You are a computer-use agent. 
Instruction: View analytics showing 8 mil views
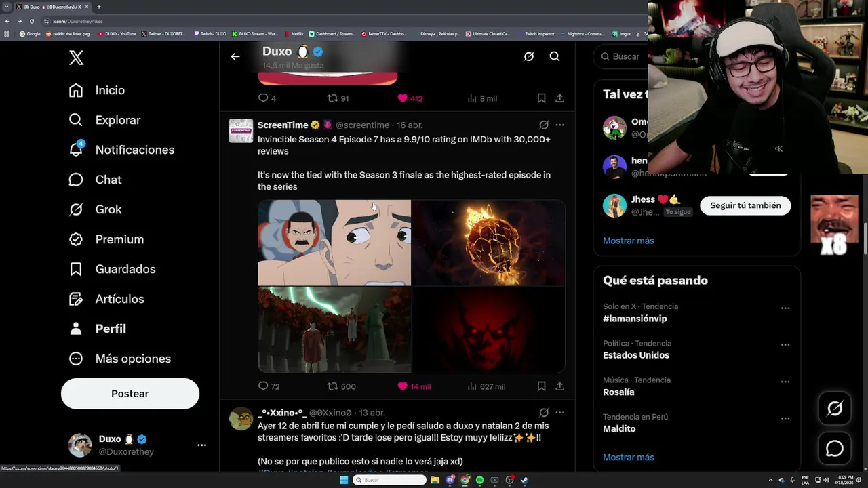point(482,98)
